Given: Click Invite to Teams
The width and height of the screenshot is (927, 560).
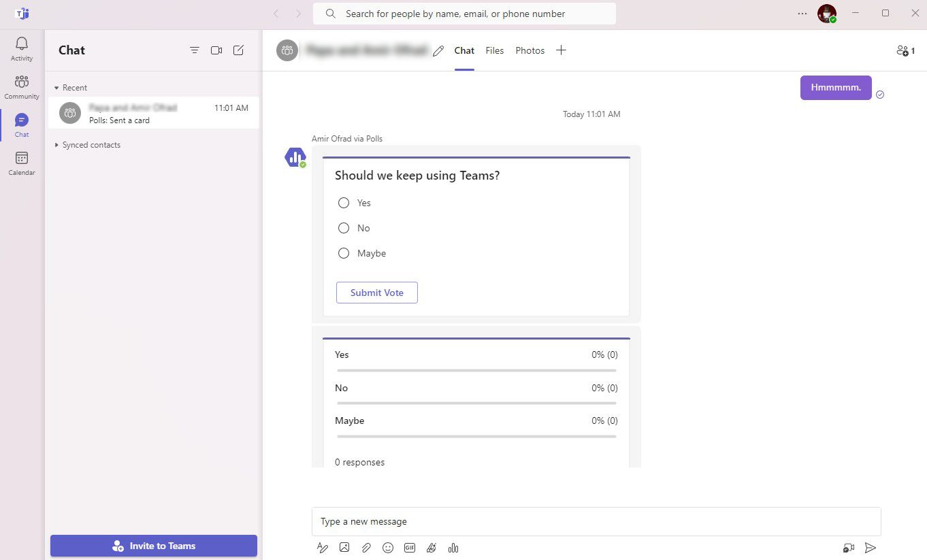Looking at the screenshot, I should pyautogui.click(x=153, y=545).
